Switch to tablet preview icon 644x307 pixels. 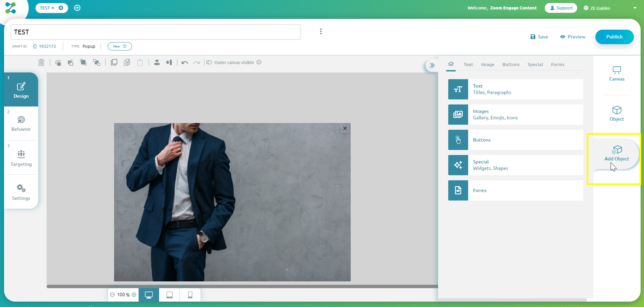pos(169,295)
